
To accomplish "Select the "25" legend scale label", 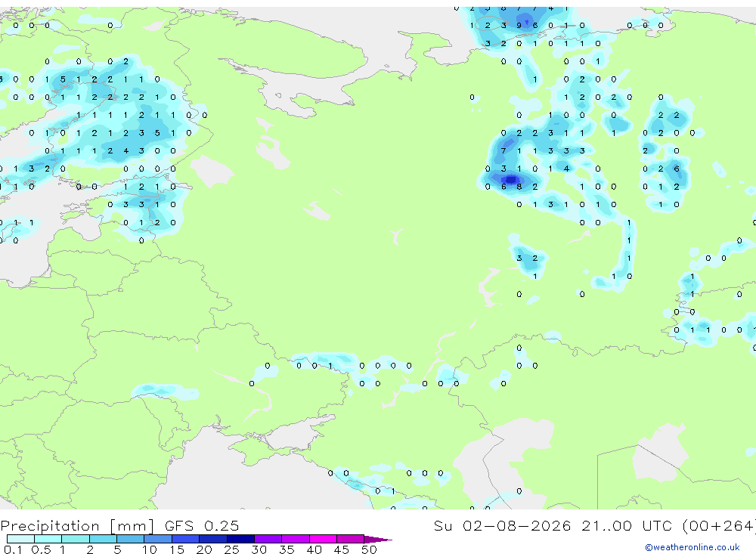I will coord(232,549).
